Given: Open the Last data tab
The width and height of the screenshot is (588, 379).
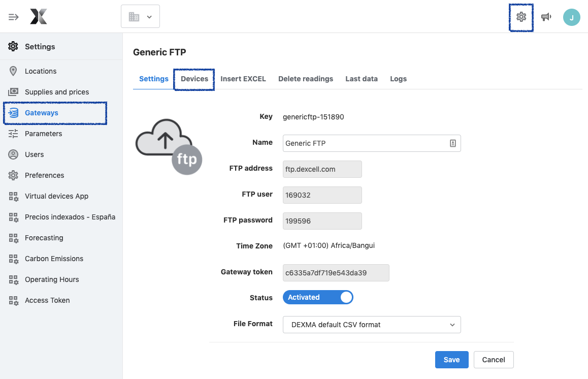Looking at the screenshot, I should (361, 79).
